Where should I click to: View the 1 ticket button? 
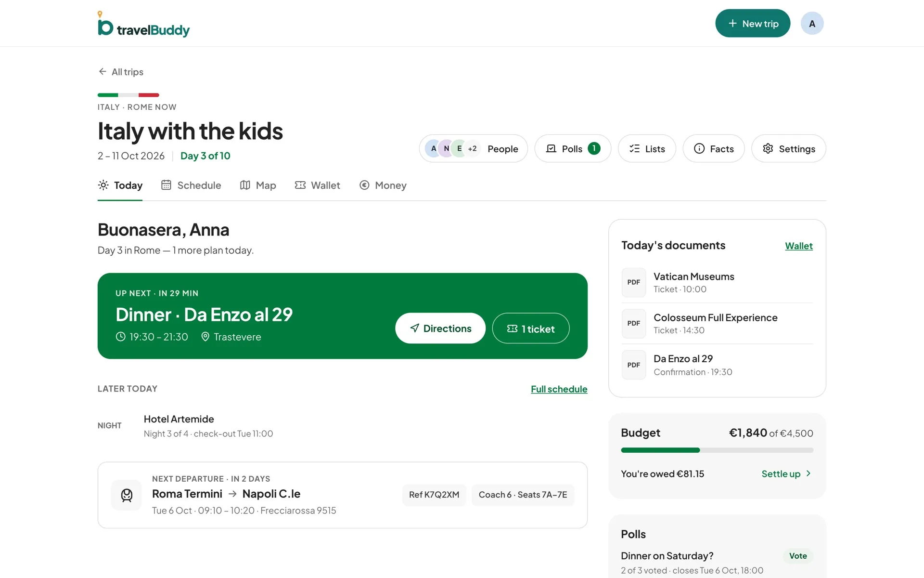point(531,328)
